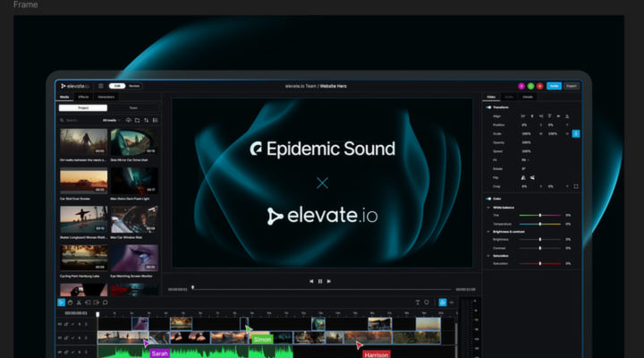Viewport: 644px width, 358px height.
Task: Pause the video preview
Action: click(x=320, y=281)
